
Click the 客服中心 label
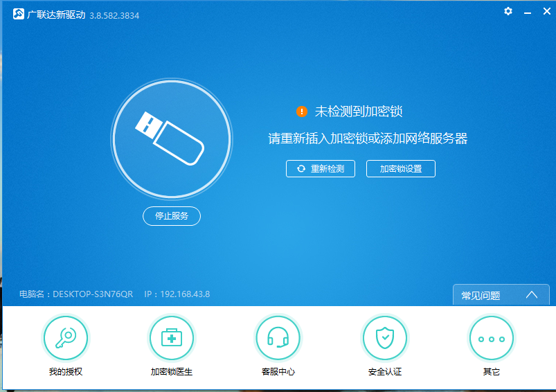click(278, 371)
